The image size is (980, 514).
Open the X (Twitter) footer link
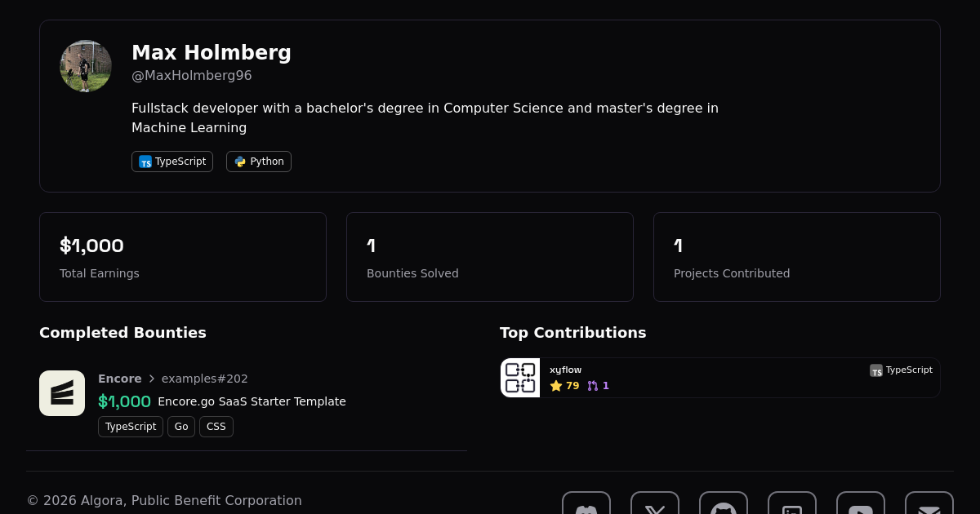click(655, 507)
